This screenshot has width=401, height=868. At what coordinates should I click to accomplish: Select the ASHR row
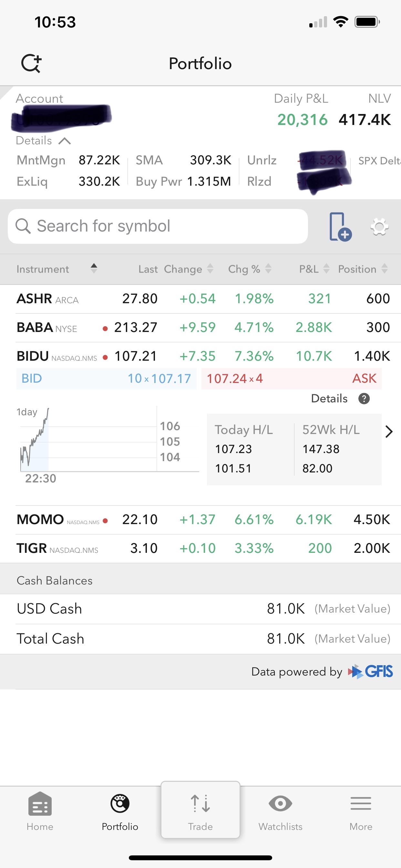click(200, 299)
